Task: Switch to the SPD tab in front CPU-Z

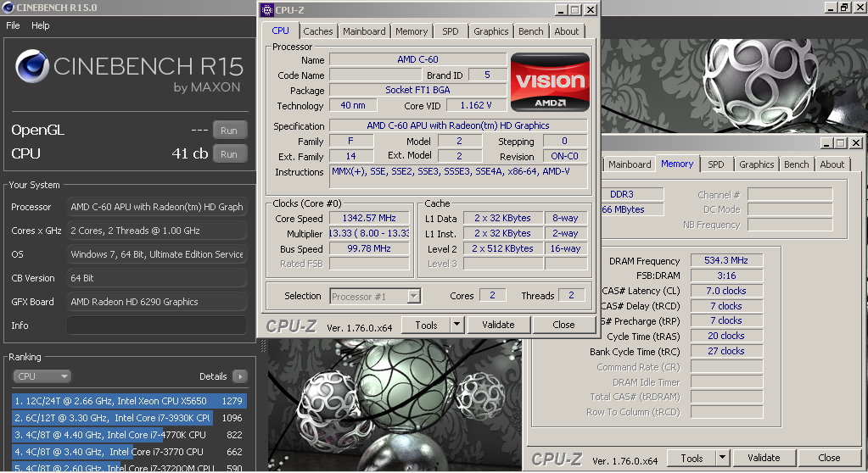Action: point(450,31)
